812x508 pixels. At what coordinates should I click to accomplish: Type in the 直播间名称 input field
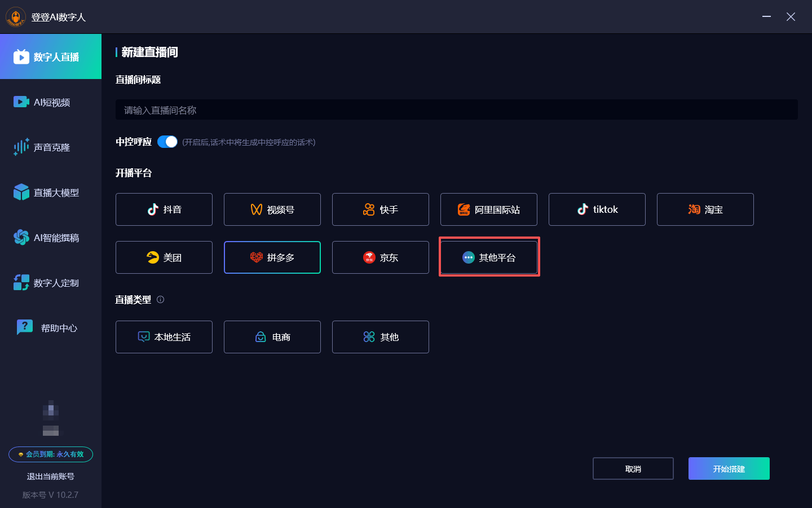pyautogui.click(x=456, y=110)
